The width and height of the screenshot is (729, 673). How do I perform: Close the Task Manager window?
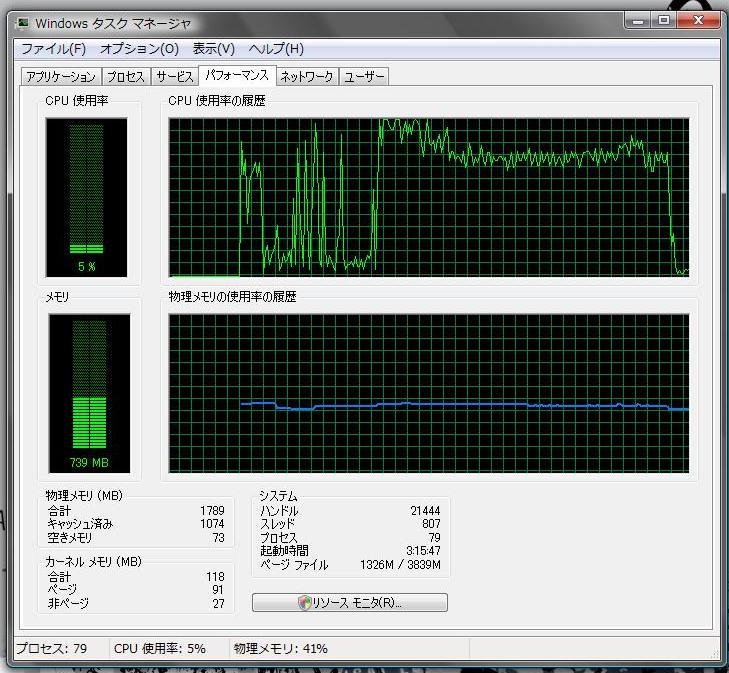tap(698, 20)
